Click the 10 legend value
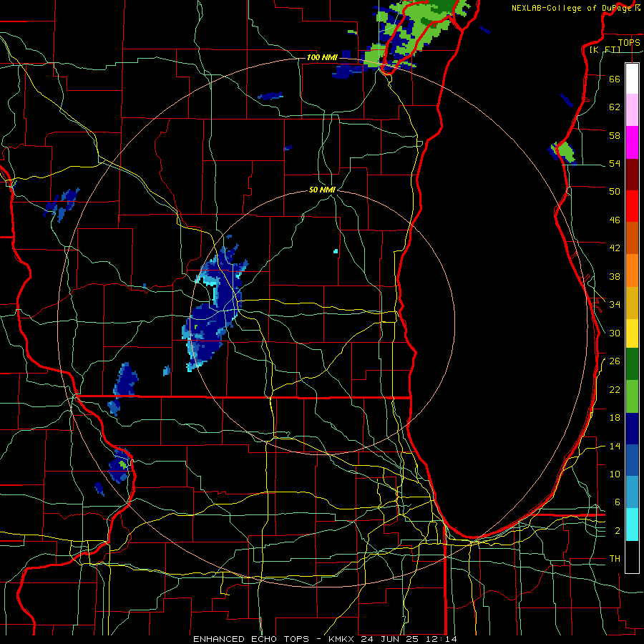Viewport: 644px width, 644px height. tap(615, 474)
